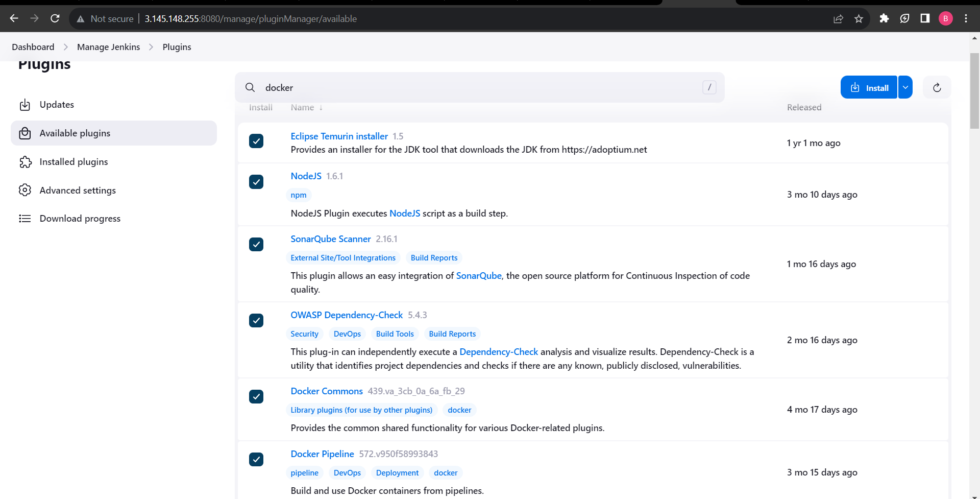Uncheck the Eclipse Temurin installer checkbox
Screen dimensions: 980x499
256,141
